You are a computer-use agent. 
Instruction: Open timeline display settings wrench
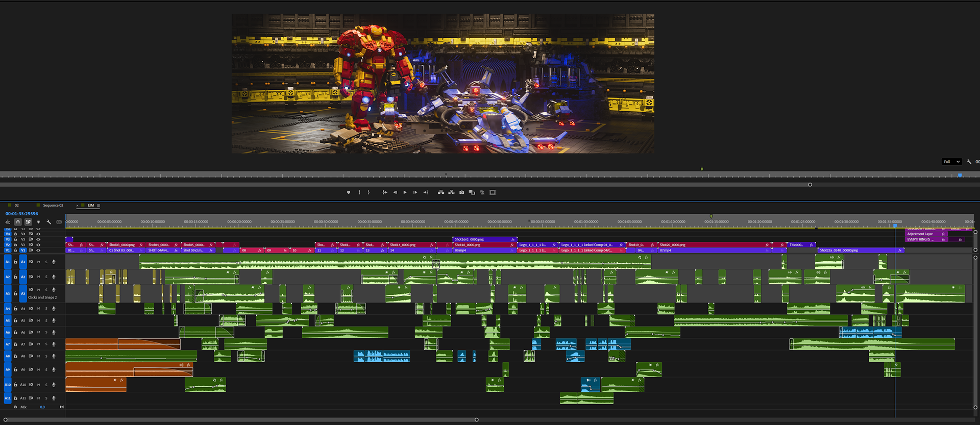(x=49, y=222)
